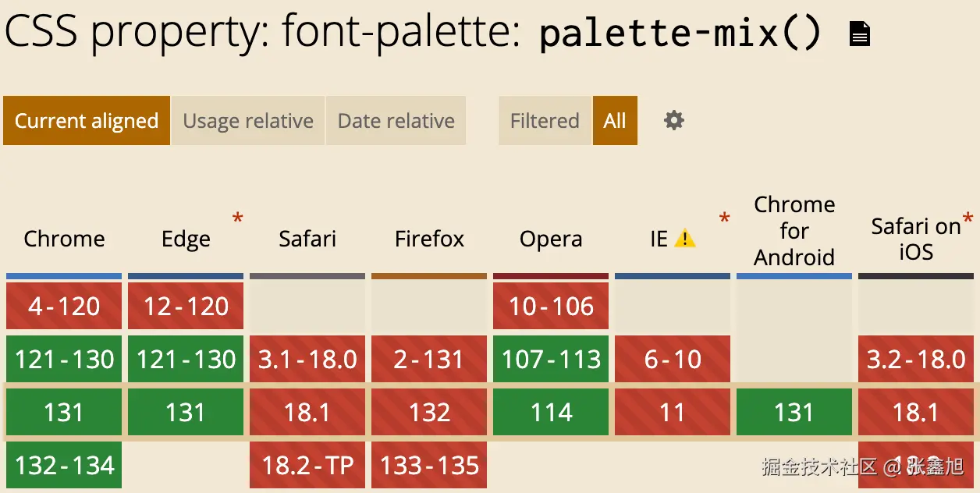Switch to the Usage relative view
The width and height of the screenshot is (980, 493).
[248, 121]
